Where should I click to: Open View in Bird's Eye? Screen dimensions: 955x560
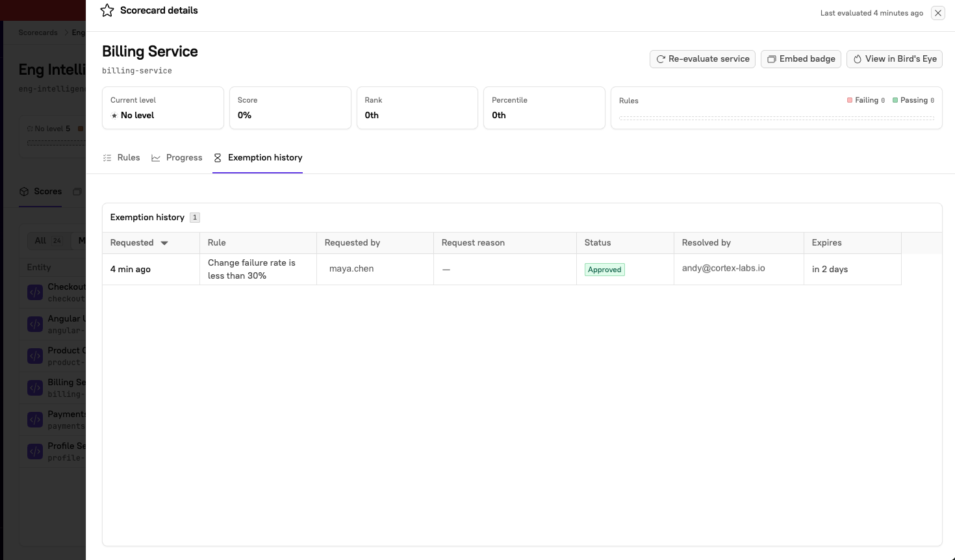(x=895, y=59)
